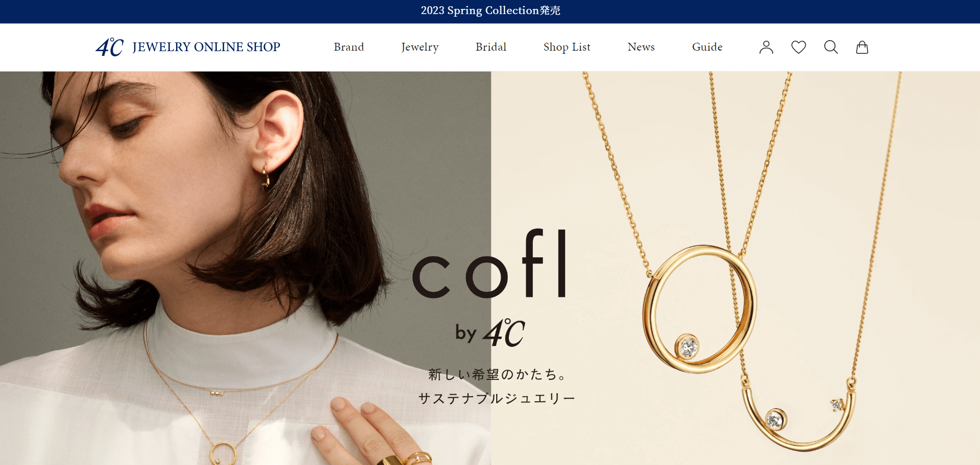This screenshot has height=465, width=980.
Task: Open the shopping bag icon
Action: click(x=862, y=47)
